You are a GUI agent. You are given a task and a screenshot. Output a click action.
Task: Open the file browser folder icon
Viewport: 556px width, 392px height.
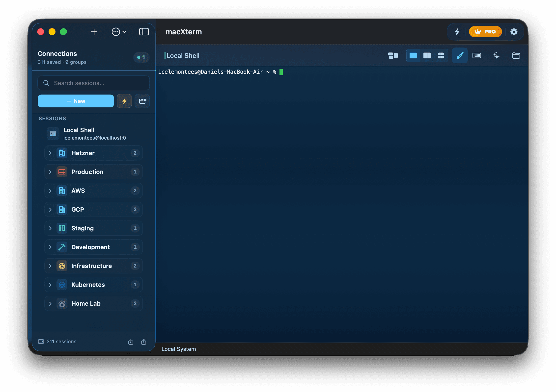pos(516,56)
